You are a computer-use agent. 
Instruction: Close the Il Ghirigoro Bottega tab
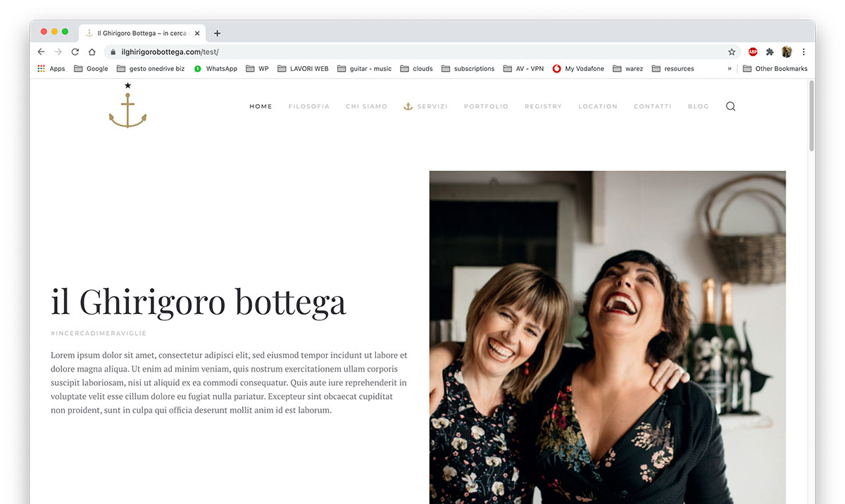[x=197, y=33]
